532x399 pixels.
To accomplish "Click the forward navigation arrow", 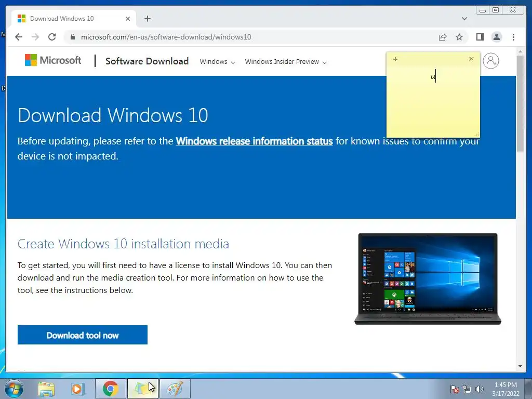I will tap(35, 37).
